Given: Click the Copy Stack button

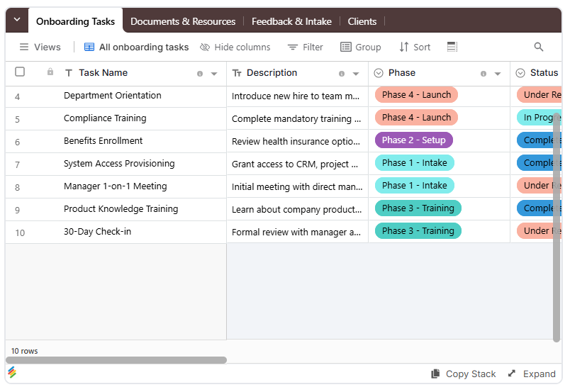Looking at the screenshot, I should (464, 374).
